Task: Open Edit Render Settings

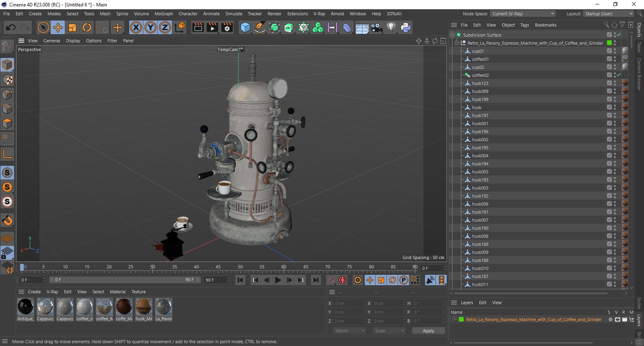Action: [x=227, y=27]
